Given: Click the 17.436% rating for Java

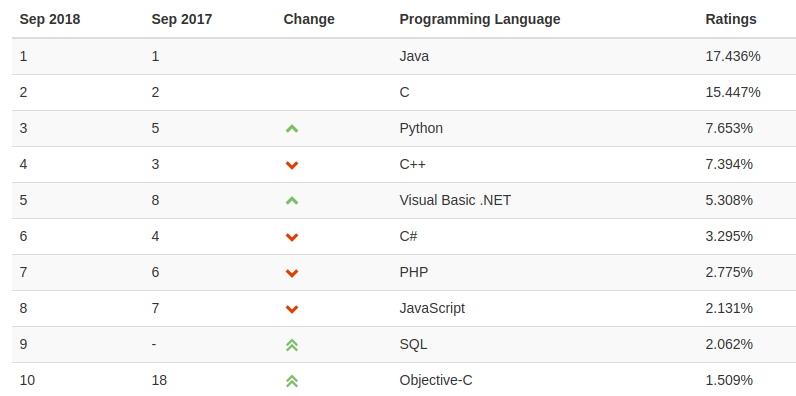Looking at the screenshot, I should 733,56.
